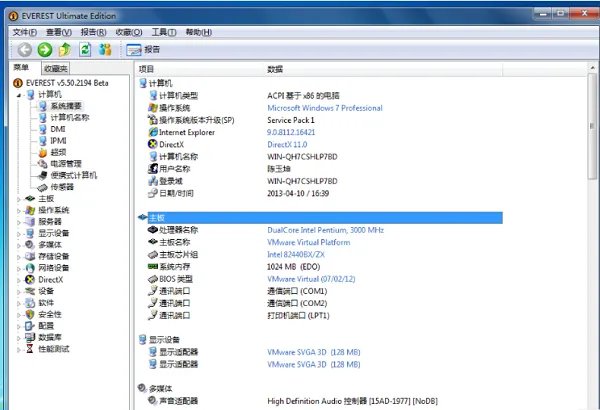This screenshot has height=410, width=600.
Task: Expand the 网络设备 tree node
Action: click(x=19, y=268)
